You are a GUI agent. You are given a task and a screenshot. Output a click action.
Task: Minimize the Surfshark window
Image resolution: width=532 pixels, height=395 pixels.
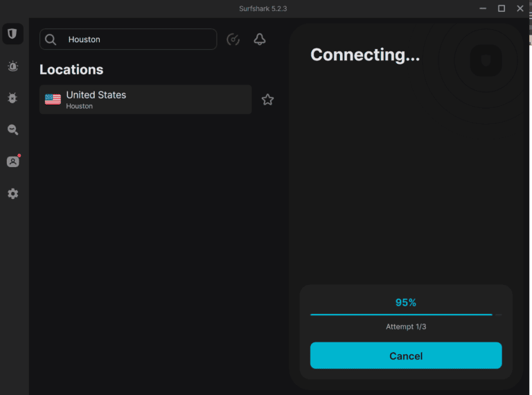pos(483,8)
